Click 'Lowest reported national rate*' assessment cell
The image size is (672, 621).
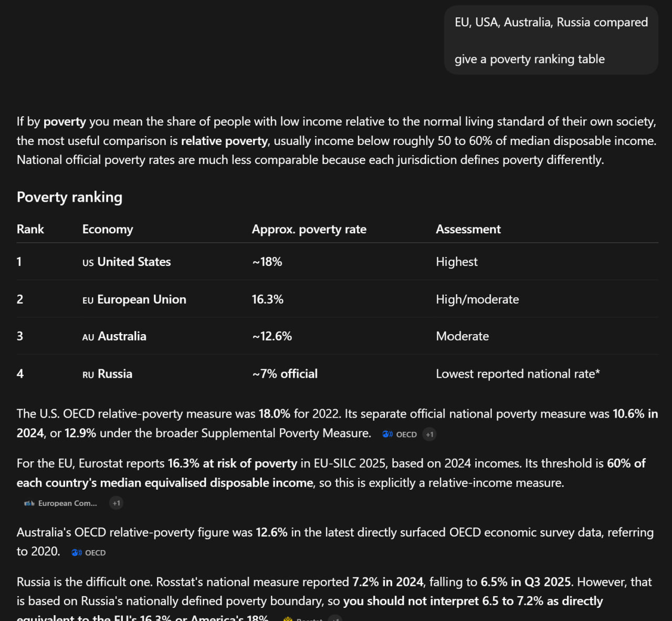click(x=518, y=374)
